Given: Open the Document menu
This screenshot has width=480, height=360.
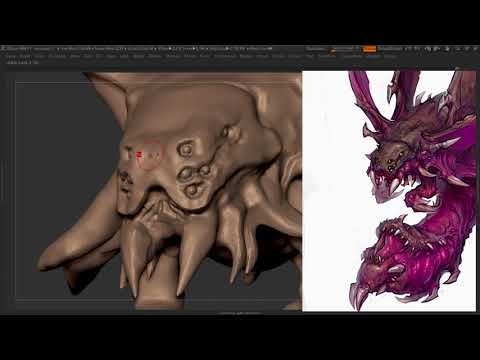Looking at the screenshot, I should [57, 57].
